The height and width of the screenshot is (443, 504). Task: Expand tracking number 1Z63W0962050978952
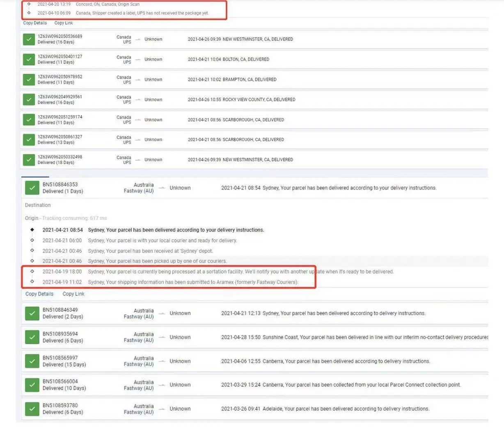tap(60, 76)
